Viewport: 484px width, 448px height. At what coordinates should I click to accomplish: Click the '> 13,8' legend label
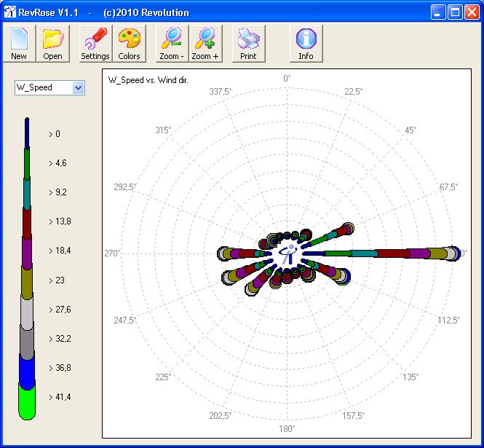click(x=60, y=221)
